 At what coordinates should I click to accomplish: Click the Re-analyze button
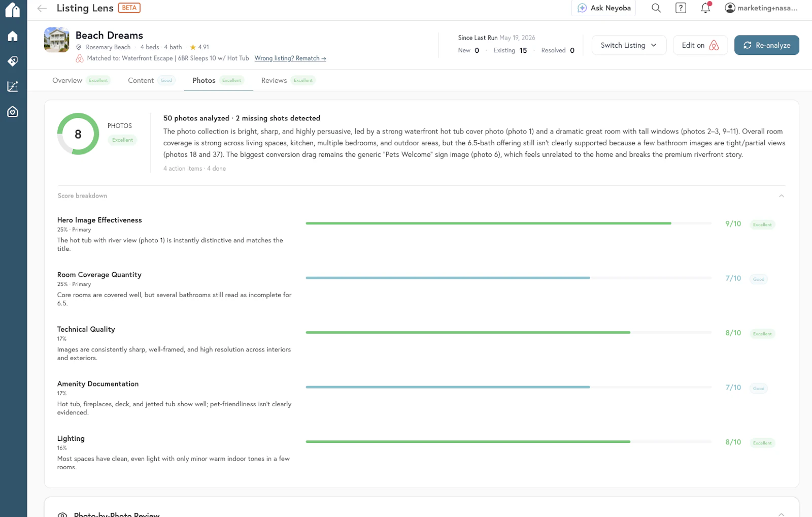tap(766, 45)
